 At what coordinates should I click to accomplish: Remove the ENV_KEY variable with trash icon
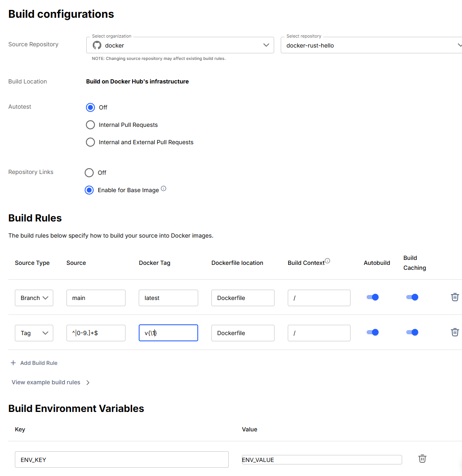click(x=422, y=459)
